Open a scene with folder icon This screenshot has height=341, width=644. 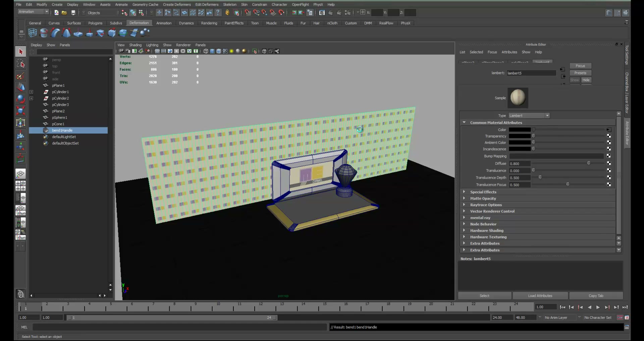tap(64, 13)
